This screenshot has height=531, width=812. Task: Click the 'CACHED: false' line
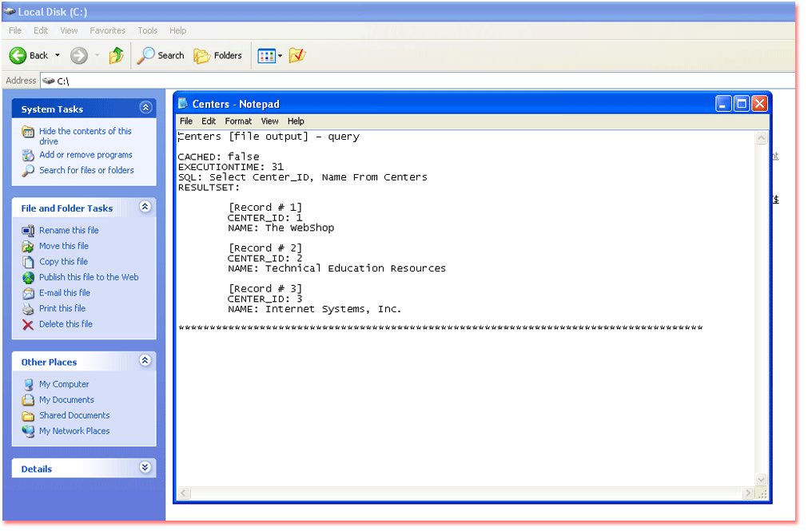(x=218, y=157)
